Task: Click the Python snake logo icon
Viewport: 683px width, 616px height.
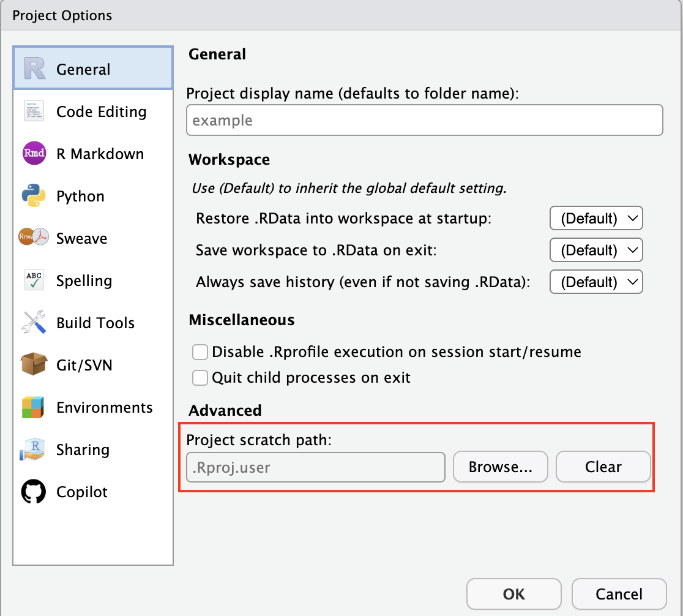Action: pos(34,195)
